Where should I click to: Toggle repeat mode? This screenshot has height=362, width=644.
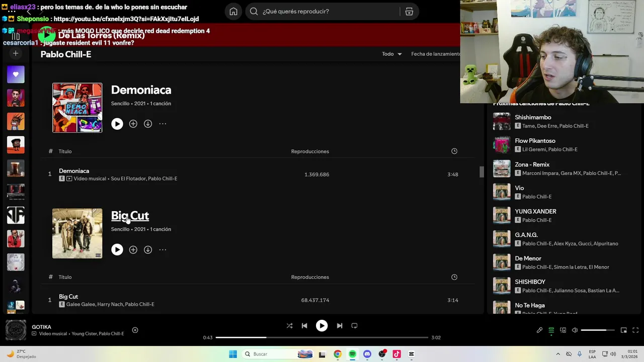click(x=354, y=326)
